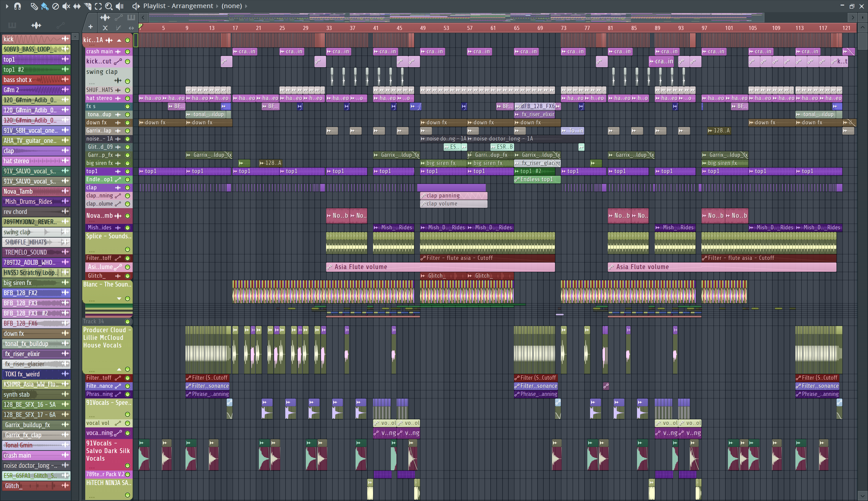Image resolution: width=868 pixels, height=501 pixels.
Task: Click the green playhead start marker
Action: (x=141, y=26)
